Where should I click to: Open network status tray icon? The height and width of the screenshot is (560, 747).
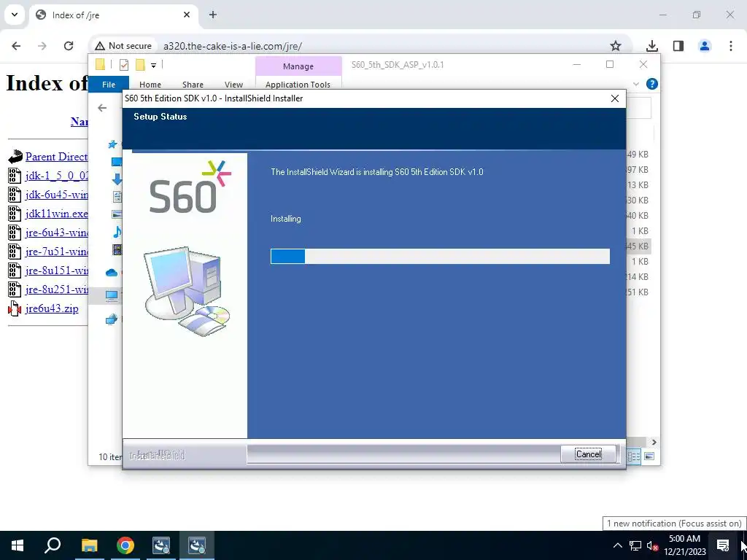[x=635, y=545]
